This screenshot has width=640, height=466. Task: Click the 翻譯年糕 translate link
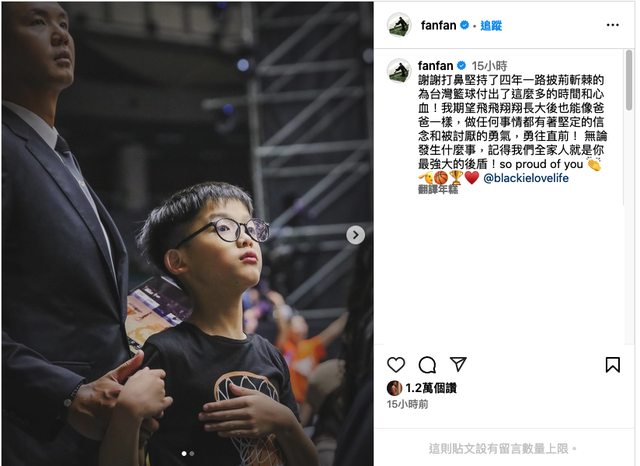tap(438, 189)
